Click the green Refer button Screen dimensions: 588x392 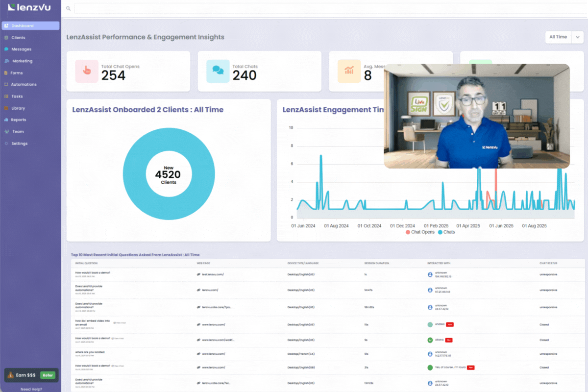[48, 375]
